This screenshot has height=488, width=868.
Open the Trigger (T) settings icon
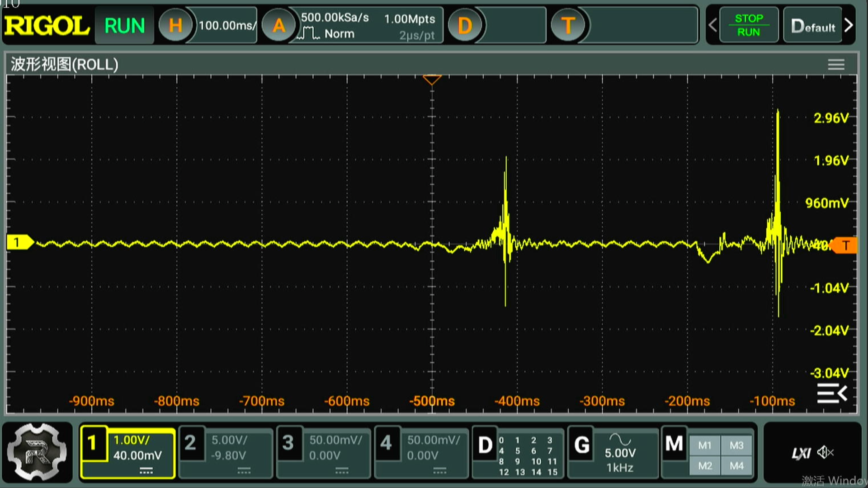[x=568, y=26]
